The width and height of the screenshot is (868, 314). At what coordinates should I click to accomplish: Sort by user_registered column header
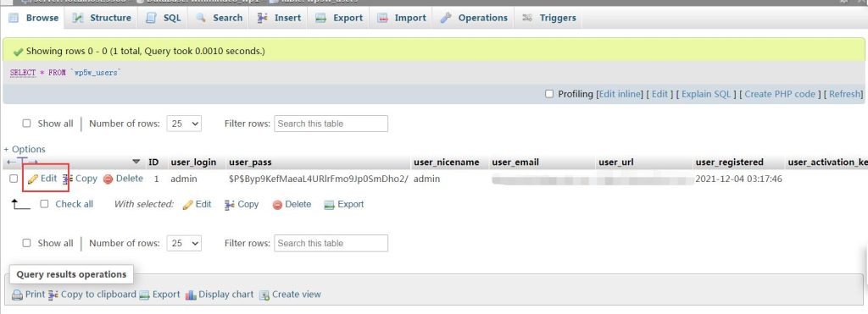[x=730, y=163]
